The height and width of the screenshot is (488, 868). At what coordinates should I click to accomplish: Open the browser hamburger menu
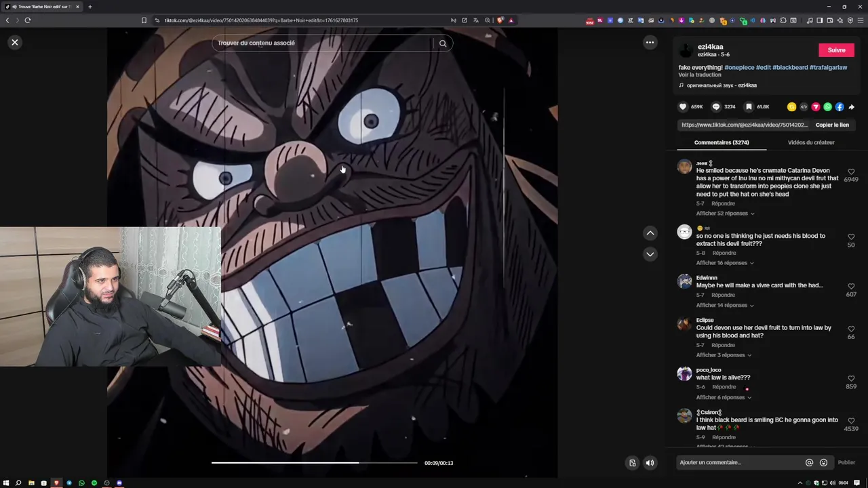[861, 20]
